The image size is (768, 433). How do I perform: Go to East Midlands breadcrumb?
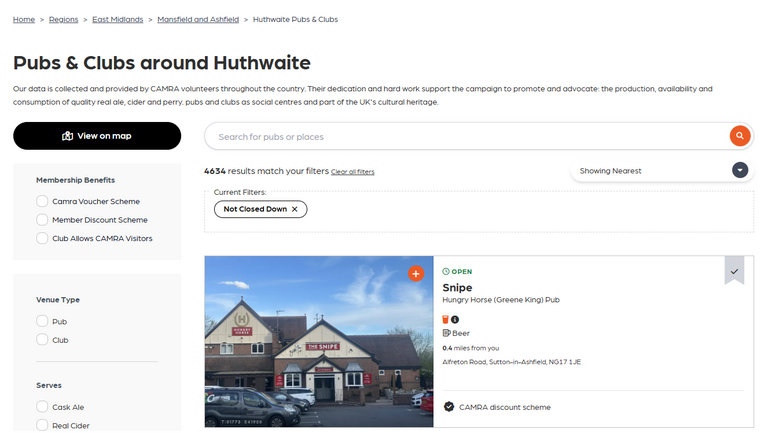pyautogui.click(x=118, y=19)
